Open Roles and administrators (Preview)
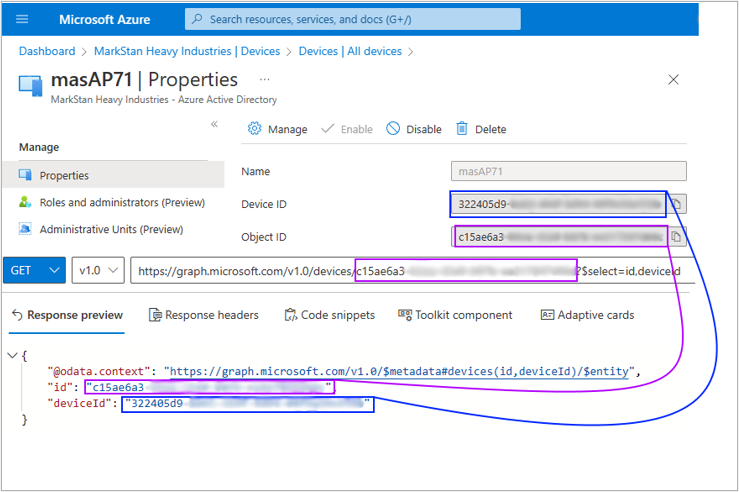Screen dimensions: 739x492 tap(122, 202)
